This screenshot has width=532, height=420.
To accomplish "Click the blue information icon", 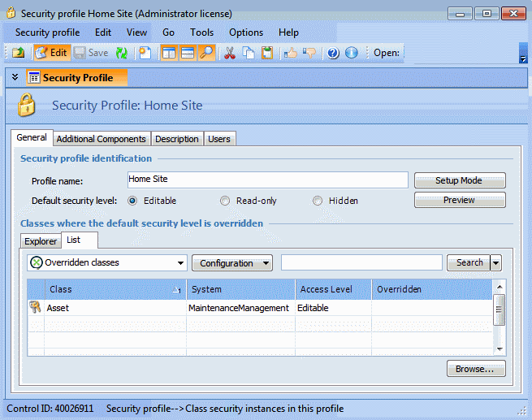I will point(351,53).
